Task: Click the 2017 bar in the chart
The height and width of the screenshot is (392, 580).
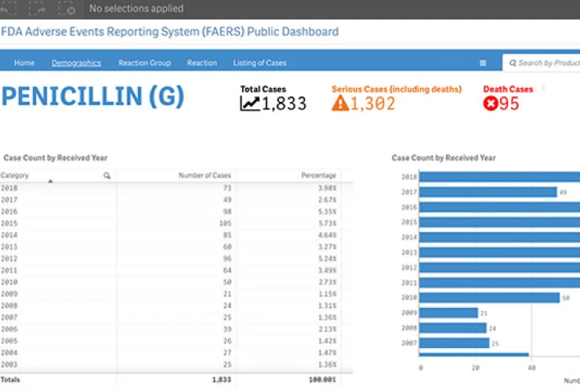Action: point(488,192)
